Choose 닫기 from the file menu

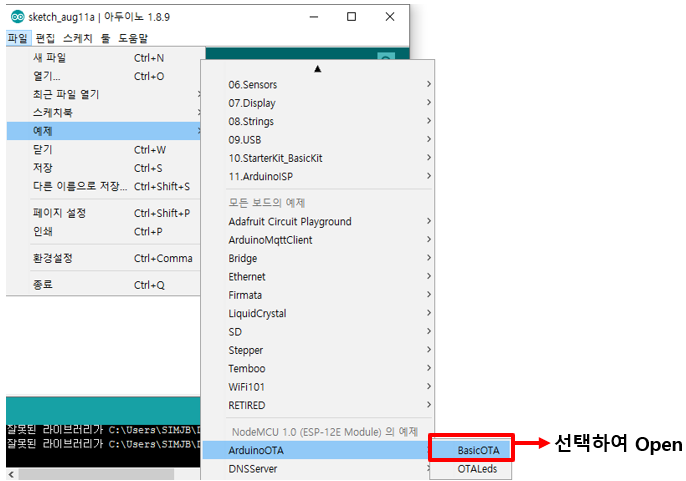(x=104, y=150)
